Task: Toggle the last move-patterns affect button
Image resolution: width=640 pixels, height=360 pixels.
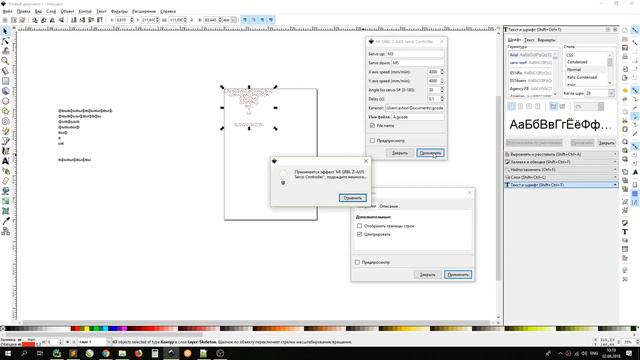Action: click(x=271, y=20)
